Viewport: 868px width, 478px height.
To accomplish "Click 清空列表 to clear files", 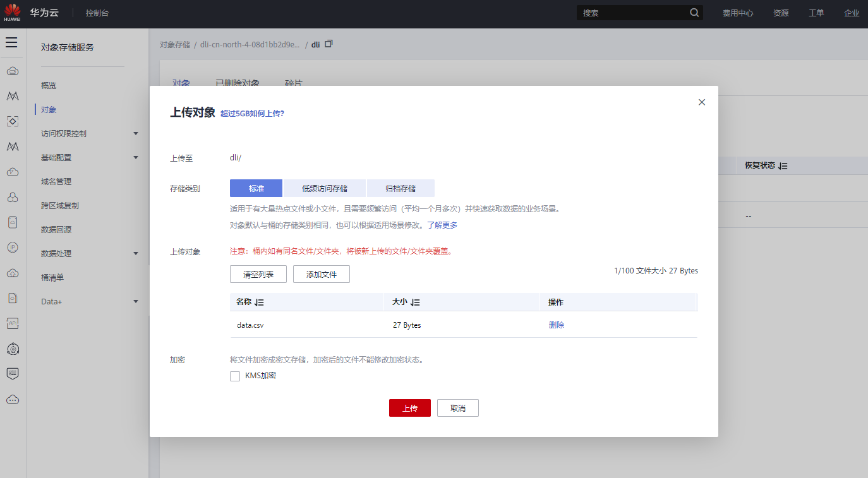I will coord(258,274).
